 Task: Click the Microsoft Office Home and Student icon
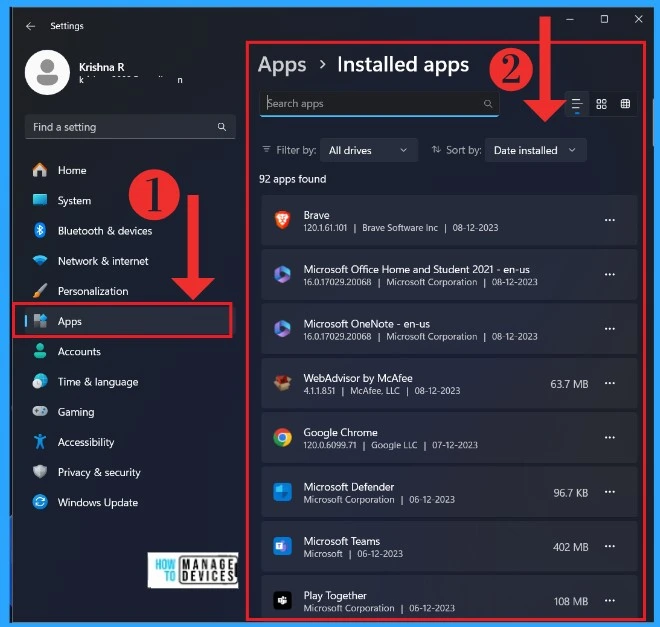[x=282, y=274]
